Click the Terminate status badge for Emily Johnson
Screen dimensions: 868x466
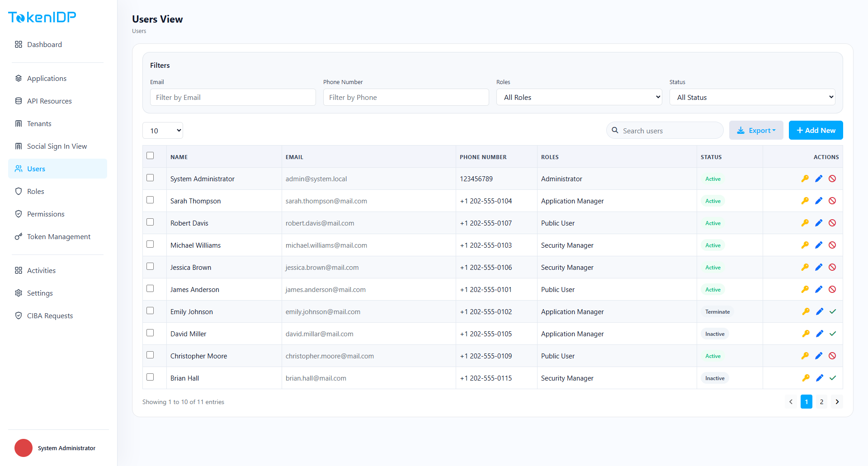point(717,311)
